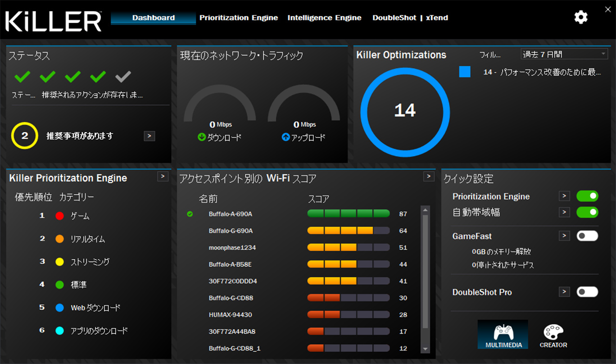This screenshot has height=364, width=616.
Task: Enable the DoubleShot Pro switch
Action: pos(587,292)
